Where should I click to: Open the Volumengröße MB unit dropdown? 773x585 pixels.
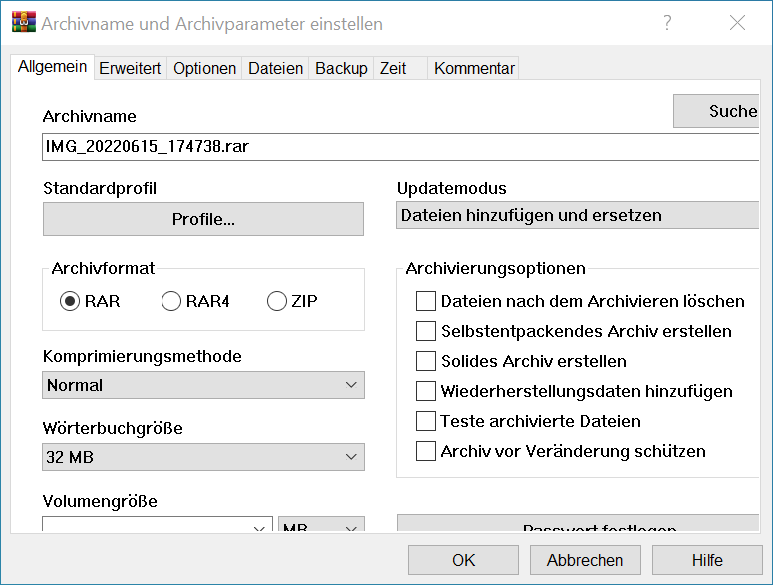click(321, 523)
